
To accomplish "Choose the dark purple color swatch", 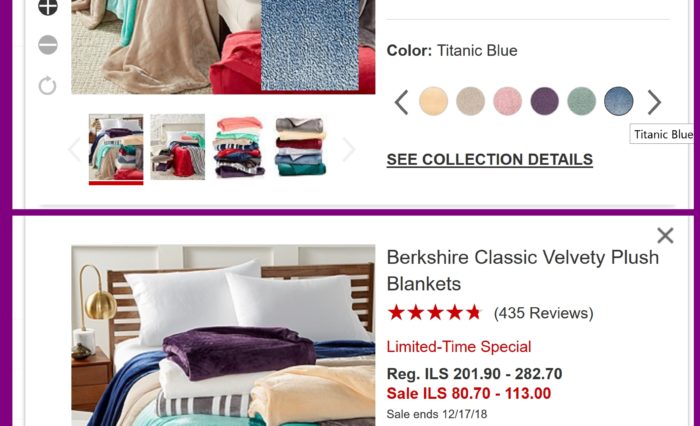I will coord(545,101).
